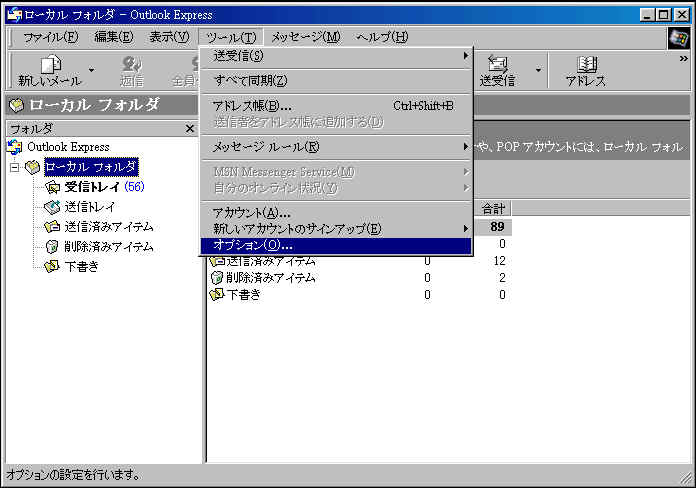
Task: Close the ツール(T) menu header
Action: (x=231, y=37)
